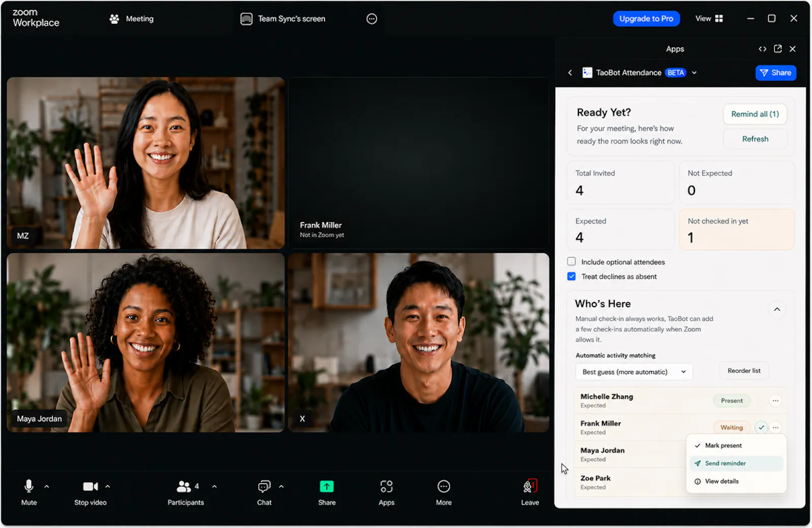Share the TaoBot attendance app
The width and height of the screenshot is (812, 528).
click(x=776, y=73)
